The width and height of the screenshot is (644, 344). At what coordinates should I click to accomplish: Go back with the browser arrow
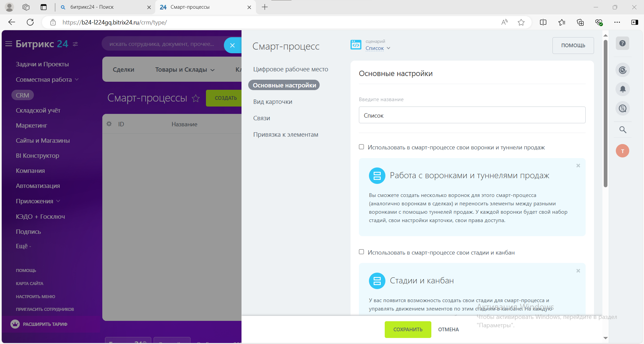pyautogui.click(x=12, y=22)
